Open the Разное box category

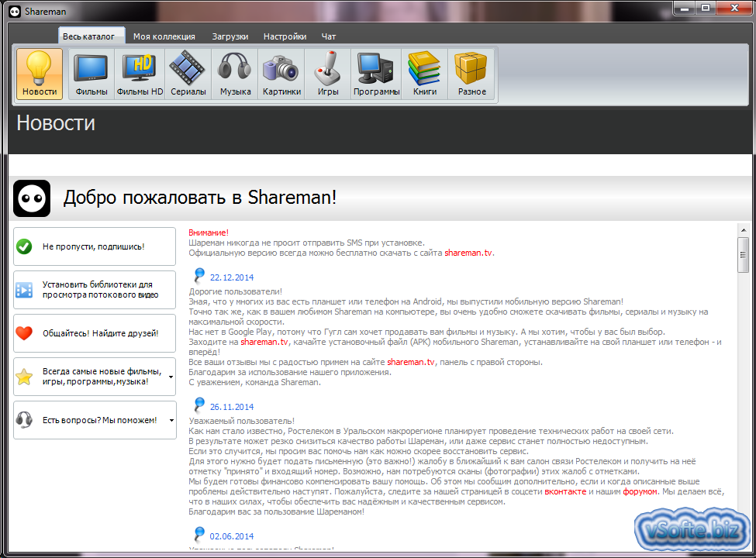pos(471,74)
